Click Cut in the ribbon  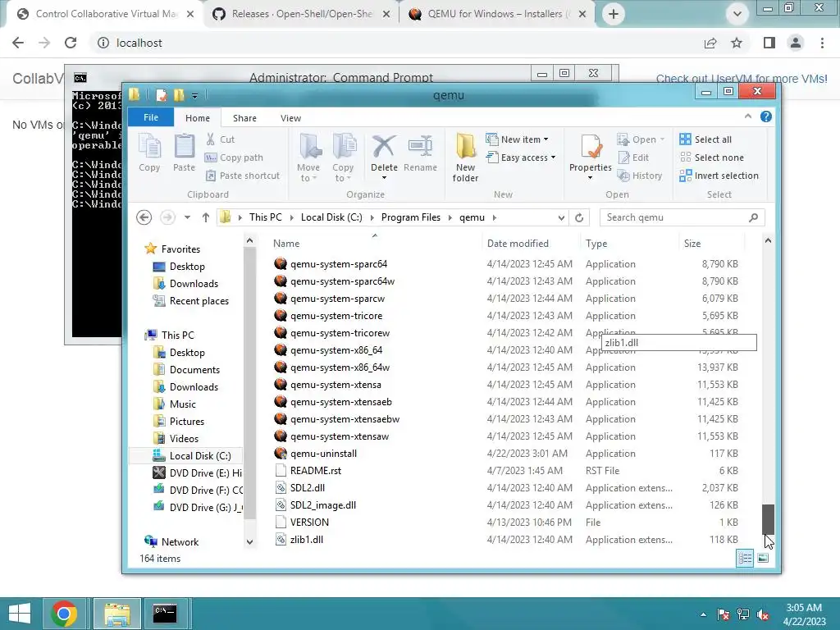(220, 139)
